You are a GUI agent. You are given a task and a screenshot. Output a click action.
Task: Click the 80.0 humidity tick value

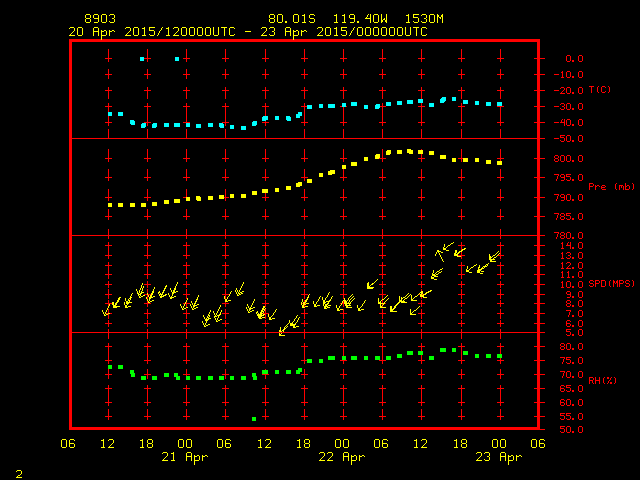[x=571, y=347]
